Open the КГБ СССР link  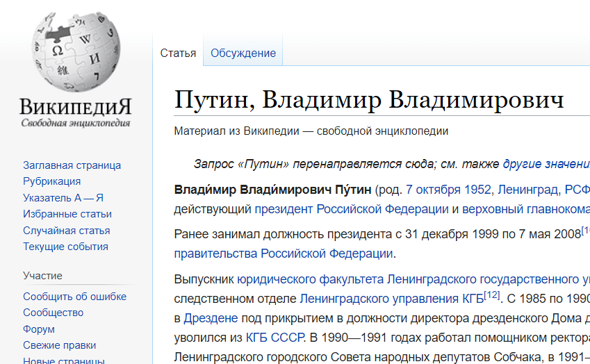click(x=274, y=338)
